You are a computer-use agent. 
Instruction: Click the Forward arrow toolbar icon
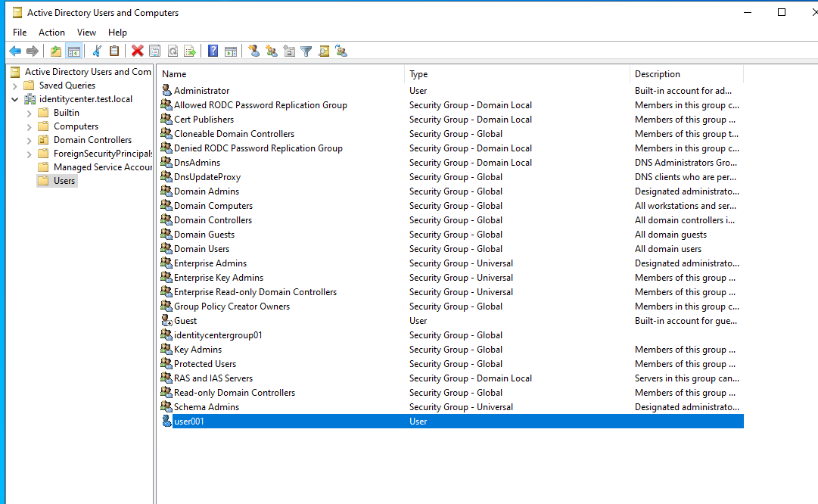pos(33,51)
